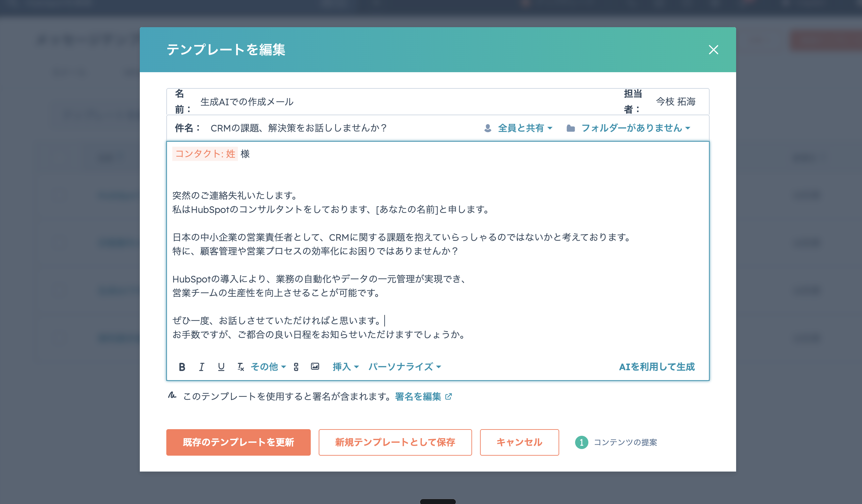The height and width of the screenshot is (504, 862).
Task: Click the external link icon beside 署名を編集
Action: (x=449, y=397)
